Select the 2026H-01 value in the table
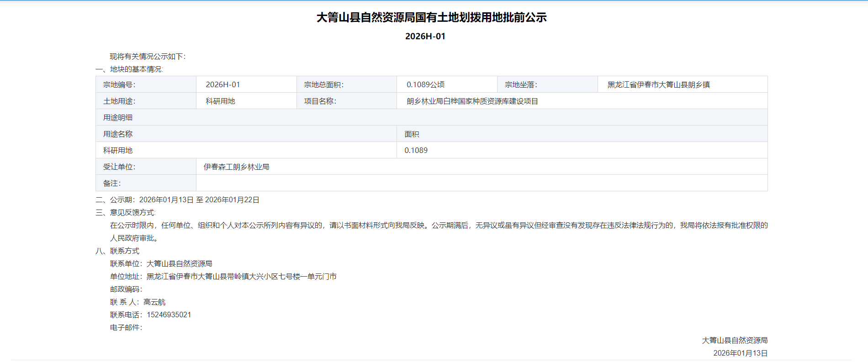The width and height of the screenshot is (868, 362). (x=222, y=84)
